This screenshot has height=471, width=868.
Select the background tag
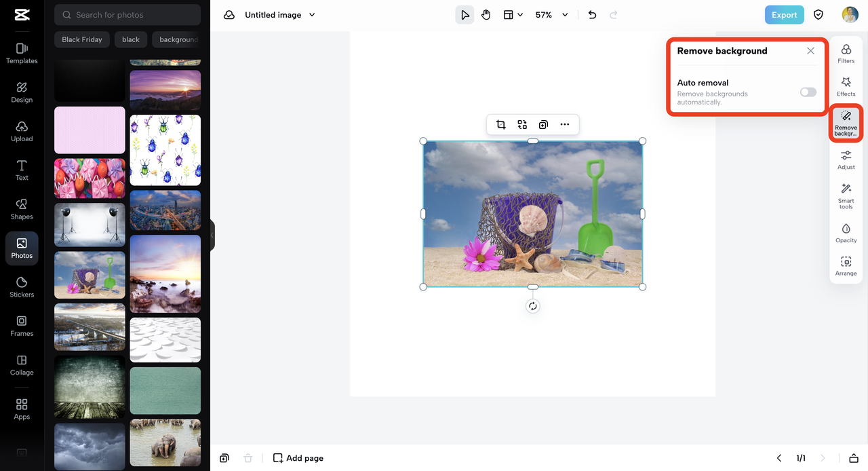pyautogui.click(x=177, y=39)
